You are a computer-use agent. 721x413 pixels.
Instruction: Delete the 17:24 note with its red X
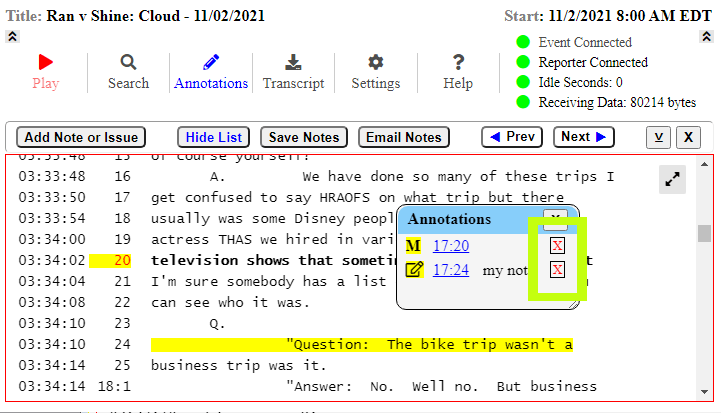click(x=557, y=270)
